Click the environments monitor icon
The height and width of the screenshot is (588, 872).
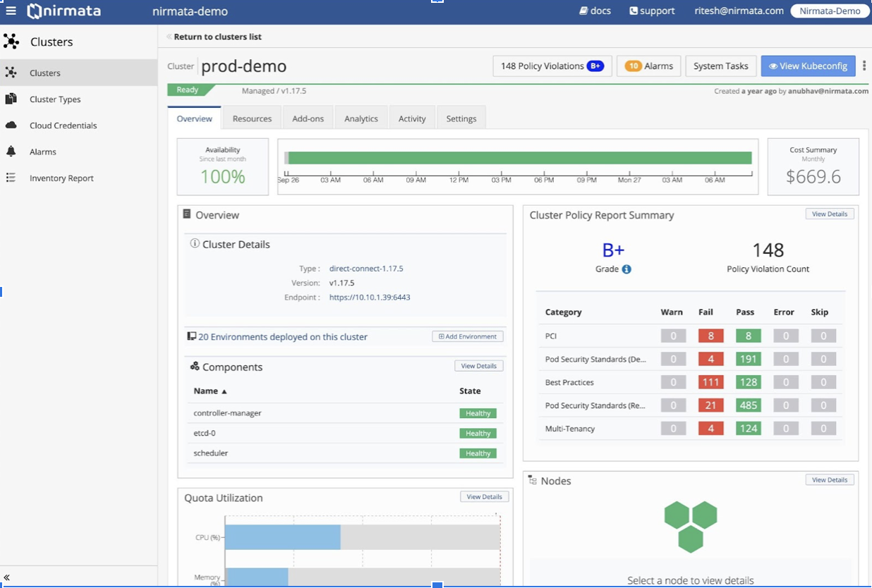(191, 336)
